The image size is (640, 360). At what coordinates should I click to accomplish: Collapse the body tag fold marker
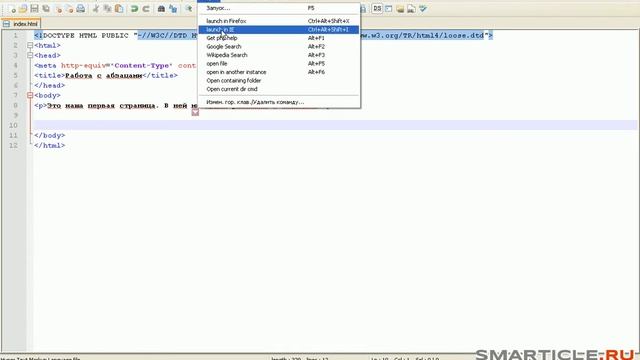pyautogui.click(x=30, y=95)
